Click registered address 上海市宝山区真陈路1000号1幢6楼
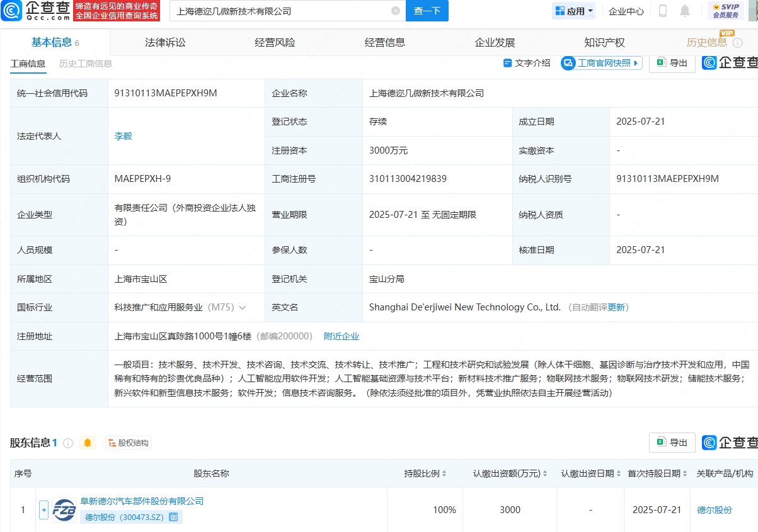This screenshot has height=532, width=758. tap(183, 336)
